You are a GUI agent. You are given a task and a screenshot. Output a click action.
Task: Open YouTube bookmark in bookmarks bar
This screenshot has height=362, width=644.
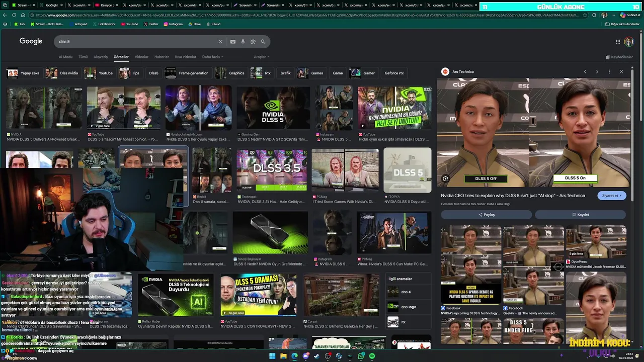coord(129,24)
